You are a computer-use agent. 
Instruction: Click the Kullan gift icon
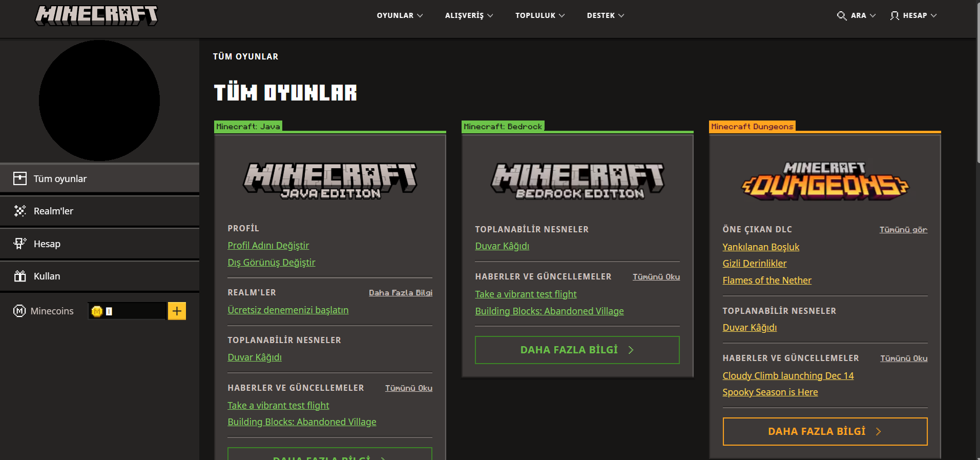point(20,276)
